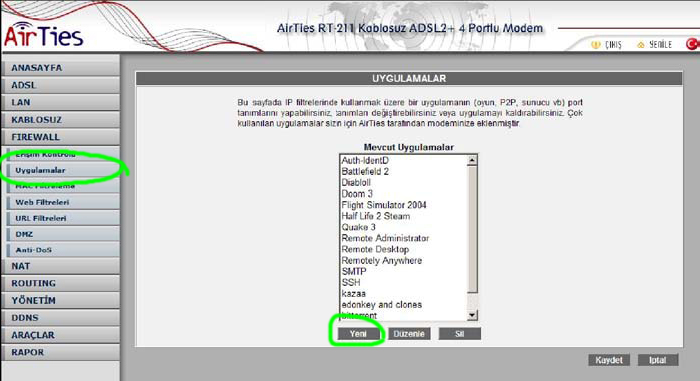The height and width of the screenshot is (381, 700).
Task: Open the ARAÇLAR menu section
Action: point(61,335)
